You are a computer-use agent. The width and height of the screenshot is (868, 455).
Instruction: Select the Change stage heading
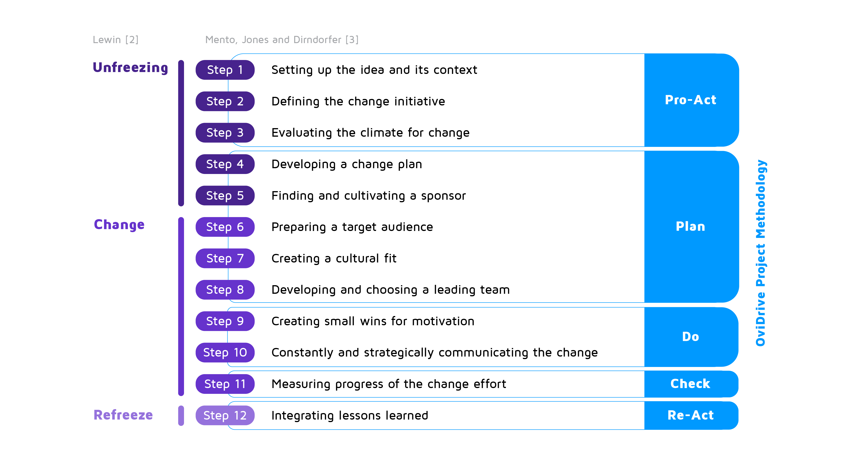119,225
